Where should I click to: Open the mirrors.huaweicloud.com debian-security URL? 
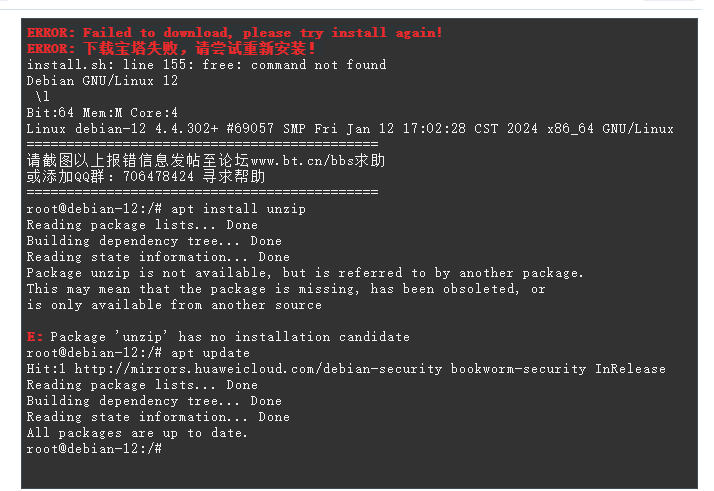click(x=258, y=369)
